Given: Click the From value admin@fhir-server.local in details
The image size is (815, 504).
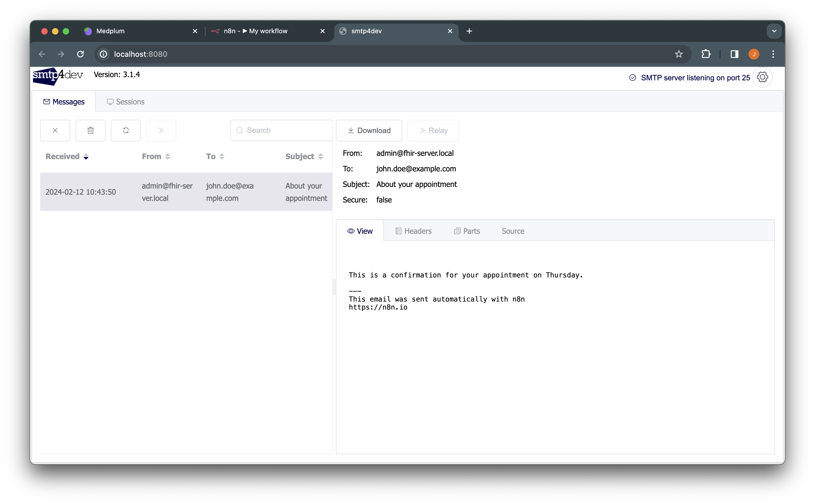Looking at the screenshot, I should [x=415, y=153].
